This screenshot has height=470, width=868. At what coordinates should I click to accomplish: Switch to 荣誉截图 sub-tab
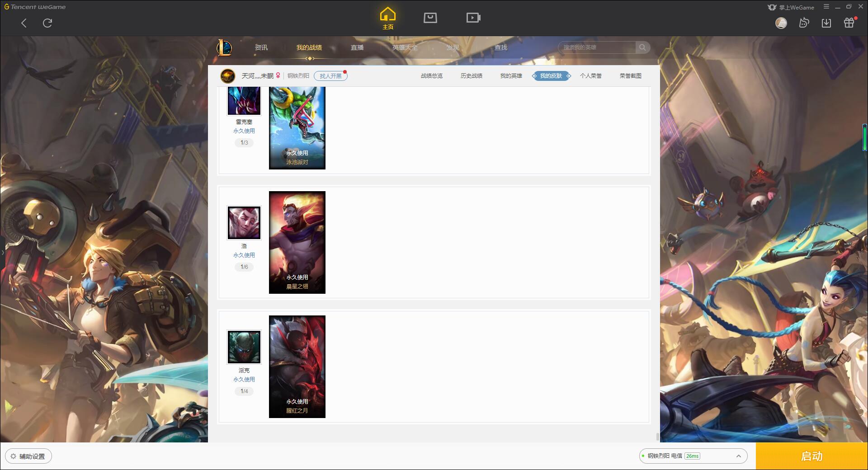pos(631,76)
